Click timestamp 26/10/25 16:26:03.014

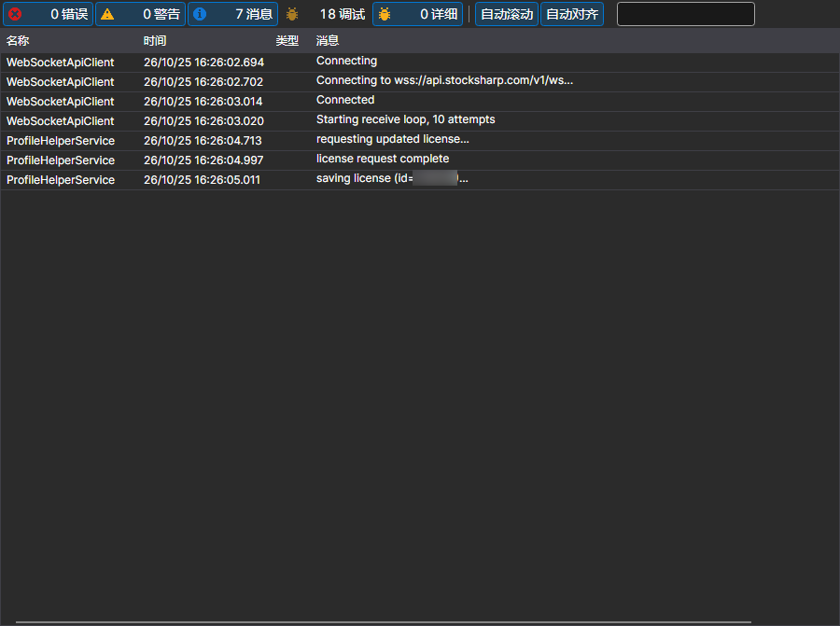click(x=203, y=102)
